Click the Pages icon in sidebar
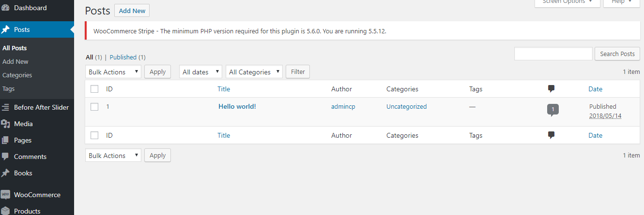 (5, 140)
